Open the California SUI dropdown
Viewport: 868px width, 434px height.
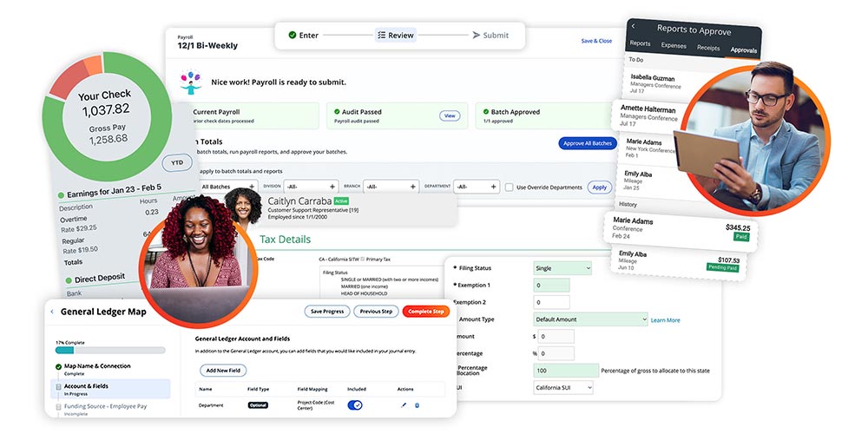click(x=563, y=387)
